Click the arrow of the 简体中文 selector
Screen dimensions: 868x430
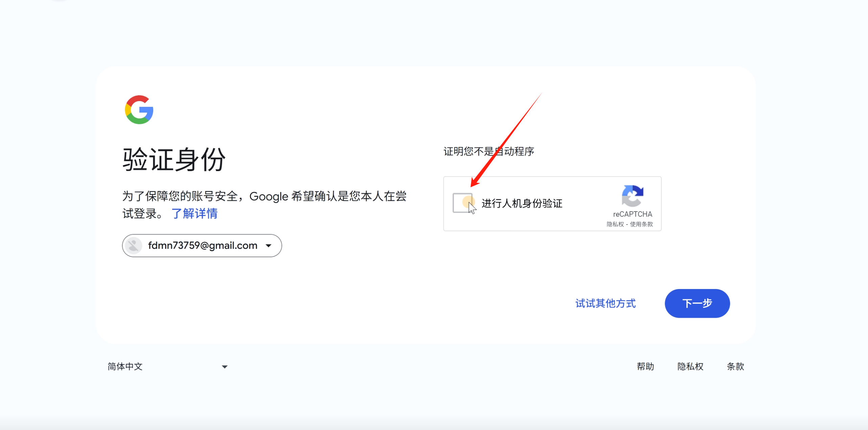224,367
